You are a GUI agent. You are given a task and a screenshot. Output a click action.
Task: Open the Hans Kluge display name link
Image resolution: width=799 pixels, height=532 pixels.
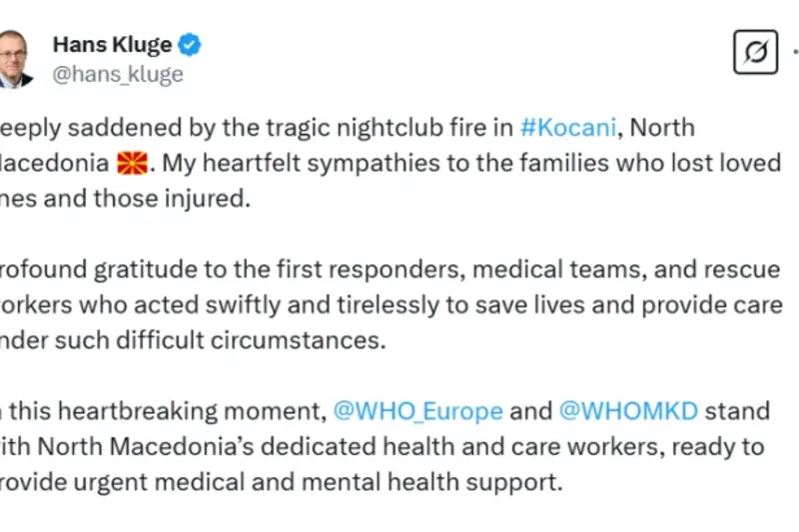point(111,45)
